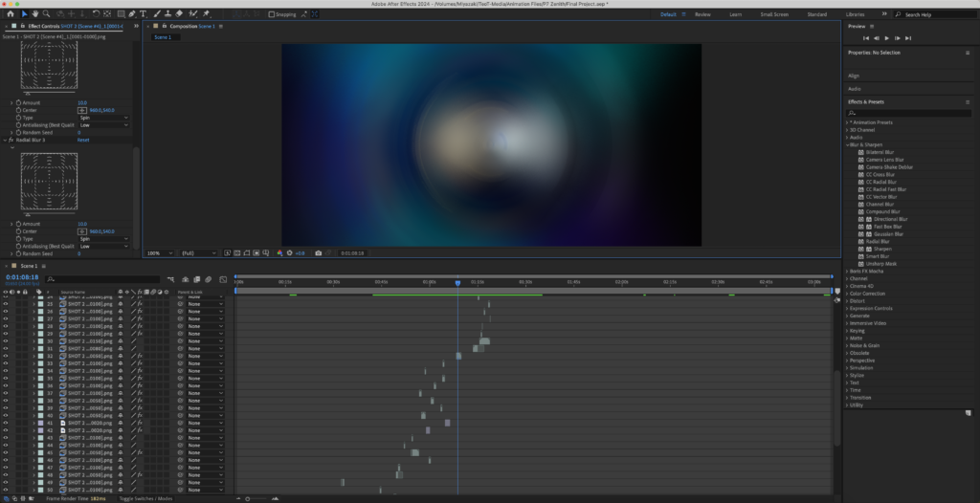Enable the Snapping checkbox

272,14
